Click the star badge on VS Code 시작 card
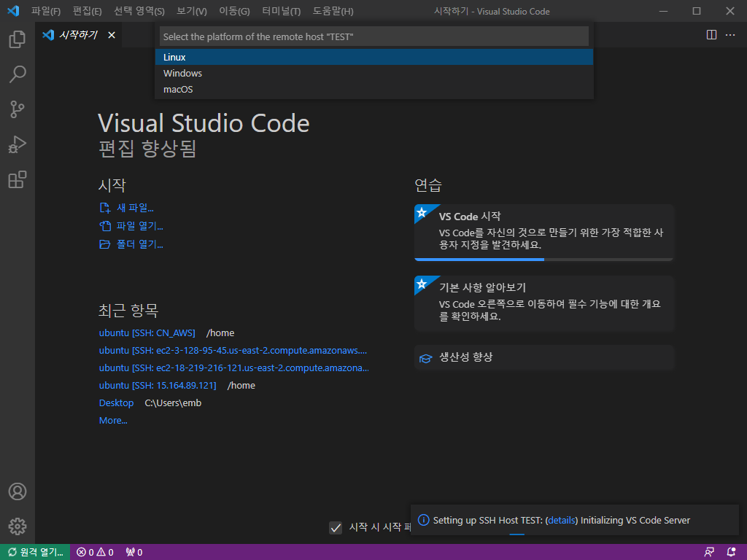The width and height of the screenshot is (747, 560). click(x=422, y=212)
